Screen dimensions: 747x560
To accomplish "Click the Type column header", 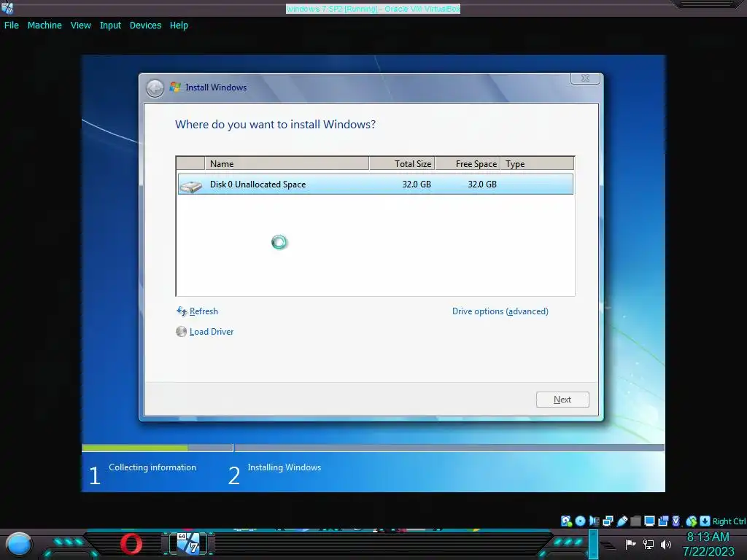I will [x=538, y=163].
